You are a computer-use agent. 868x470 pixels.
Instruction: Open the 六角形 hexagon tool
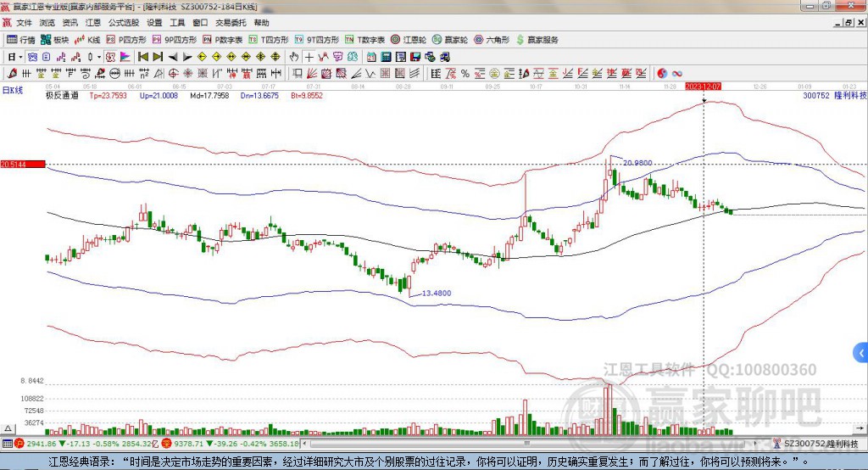coord(492,40)
